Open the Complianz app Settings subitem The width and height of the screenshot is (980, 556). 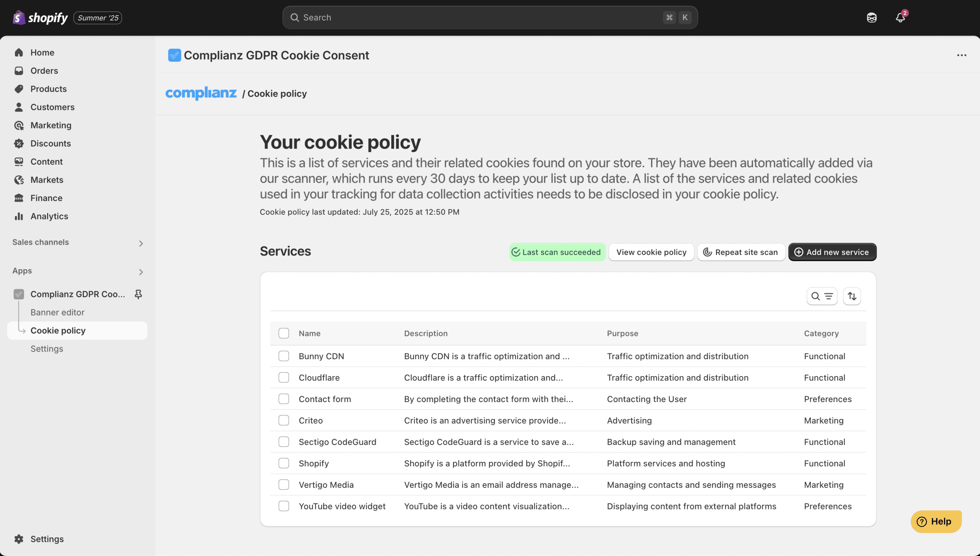tap(47, 349)
